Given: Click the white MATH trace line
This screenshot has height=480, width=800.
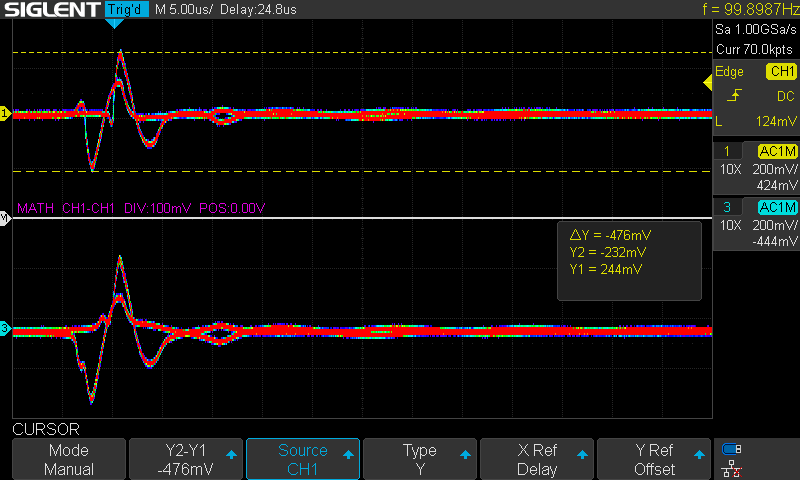Looking at the screenshot, I should tap(362, 218).
